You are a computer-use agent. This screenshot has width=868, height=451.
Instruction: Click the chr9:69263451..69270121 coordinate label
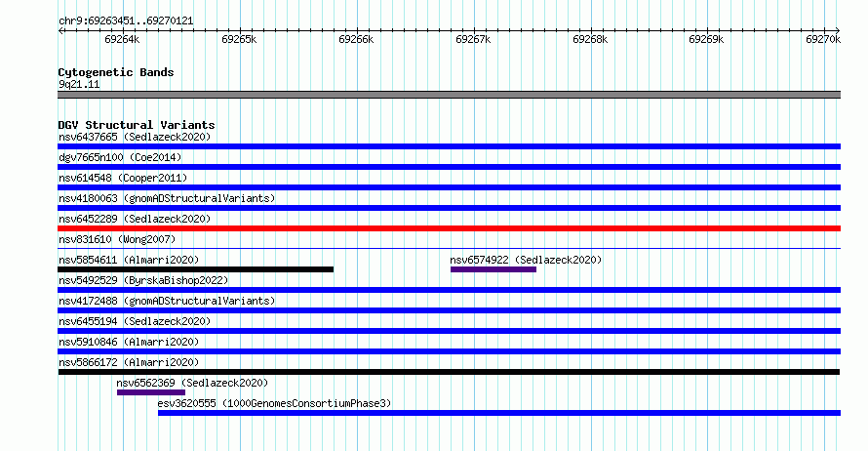(126, 21)
